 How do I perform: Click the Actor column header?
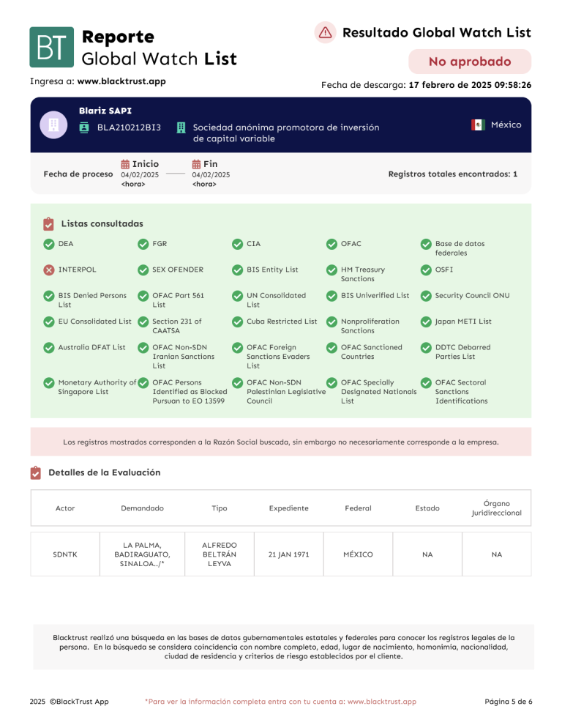click(x=65, y=508)
